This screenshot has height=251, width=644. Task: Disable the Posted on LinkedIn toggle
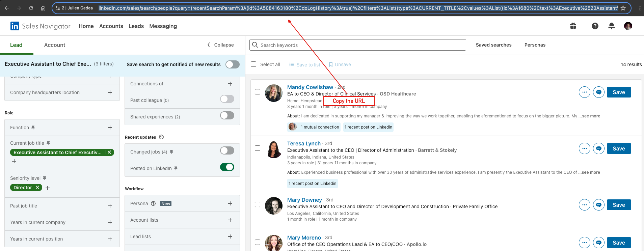point(227,167)
